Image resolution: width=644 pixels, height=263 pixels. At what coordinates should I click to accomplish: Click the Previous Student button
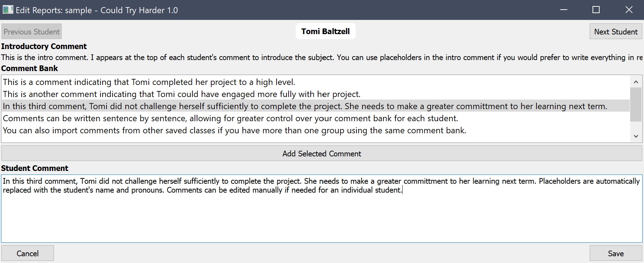tap(32, 32)
